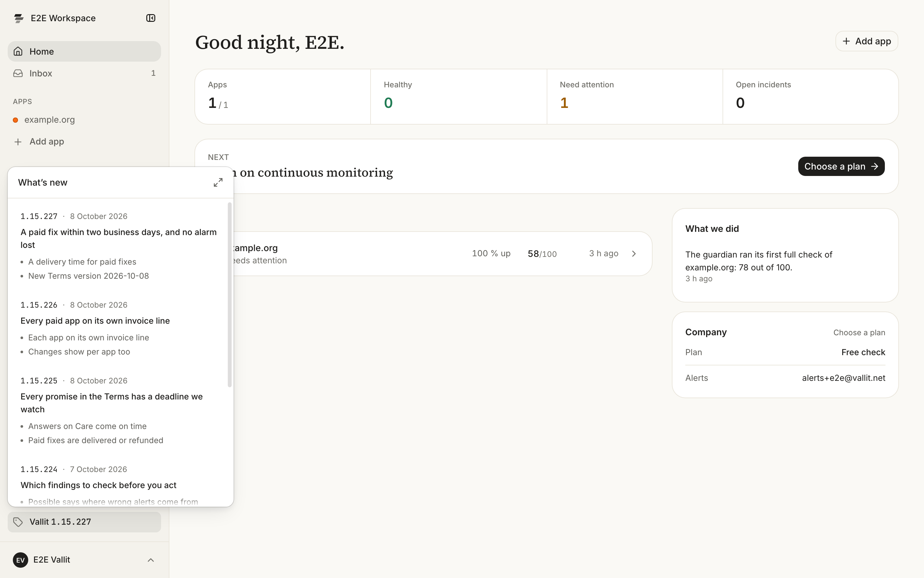Click the Vallit 1.15.227 version button
Screen dimensions: 924x578
(x=84, y=522)
